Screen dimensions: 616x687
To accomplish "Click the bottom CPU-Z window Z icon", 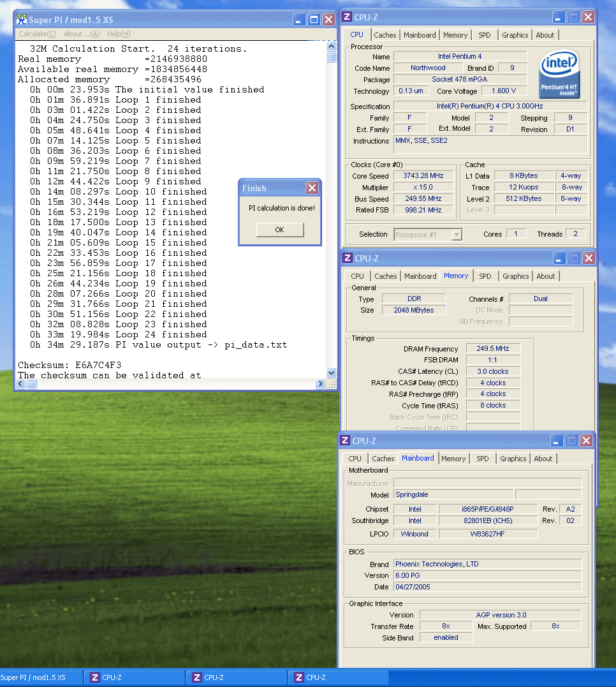I will pyautogui.click(x=345, y=440).
